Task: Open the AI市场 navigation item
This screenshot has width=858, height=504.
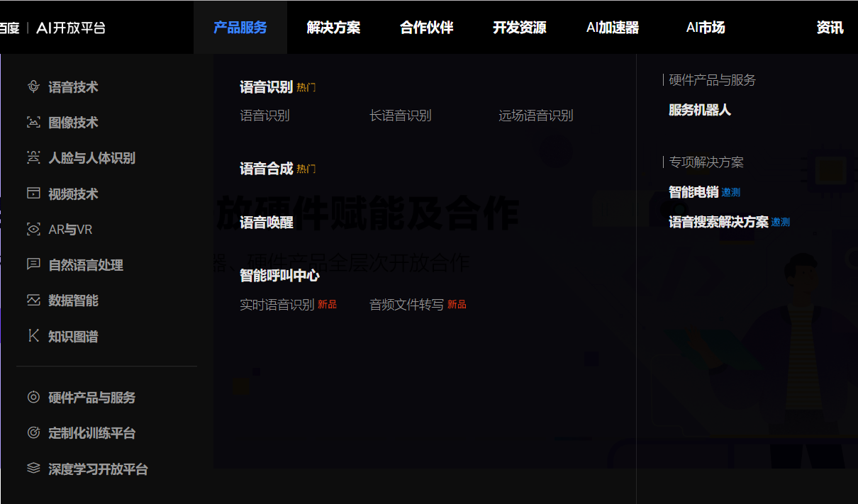Action: (x=705, y=27)
